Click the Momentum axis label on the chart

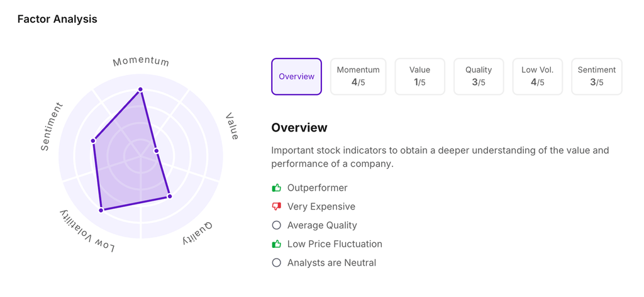(141, 62)
